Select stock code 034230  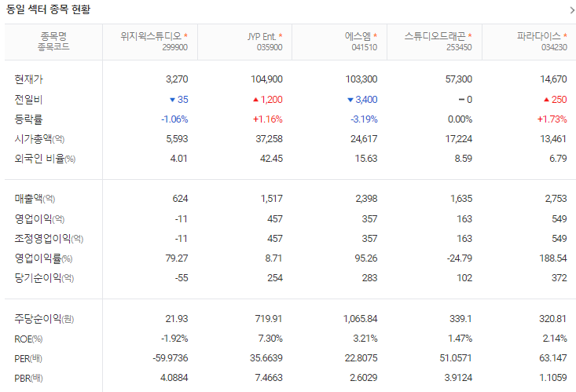pyautogui.click(x=554, y=47)
